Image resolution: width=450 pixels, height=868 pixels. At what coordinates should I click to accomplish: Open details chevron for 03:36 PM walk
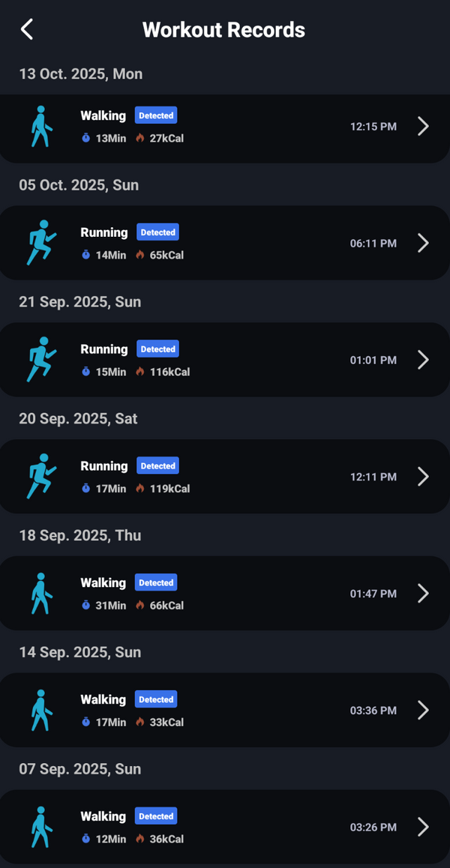coord(423,711)
